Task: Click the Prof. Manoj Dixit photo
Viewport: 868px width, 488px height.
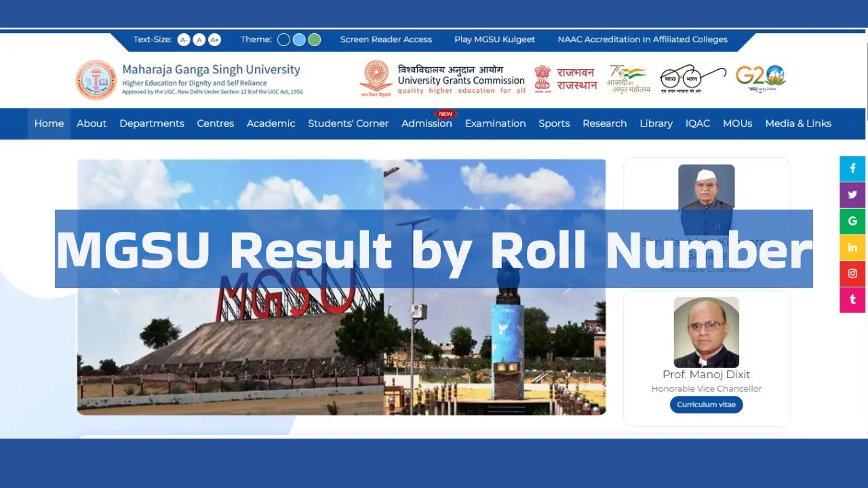Action: (x=707, y=332)
